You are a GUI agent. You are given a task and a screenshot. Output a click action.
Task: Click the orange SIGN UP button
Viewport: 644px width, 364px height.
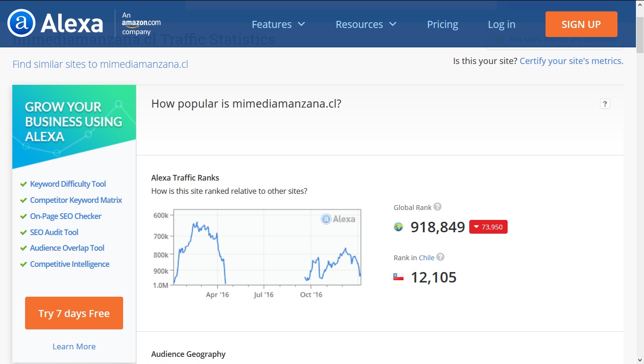[x=581, y=24]
